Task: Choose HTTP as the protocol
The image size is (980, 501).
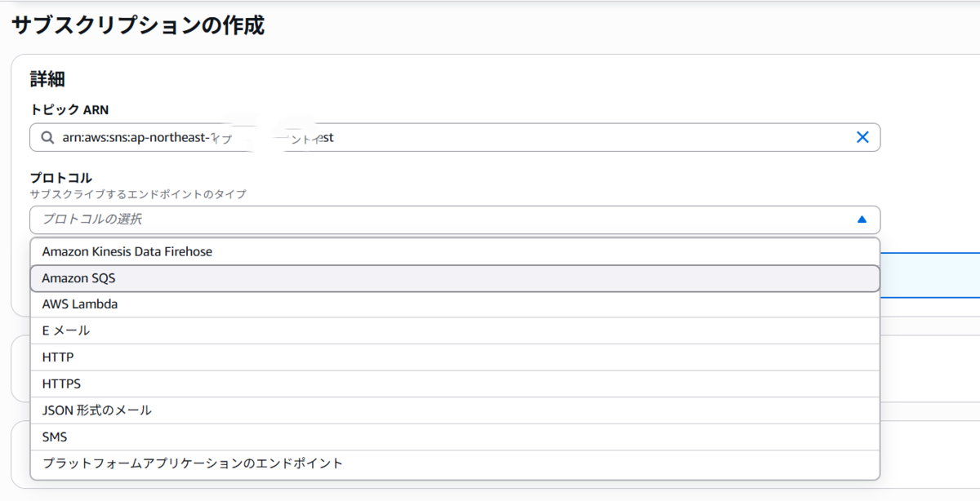Action: (x=455, y=357)
